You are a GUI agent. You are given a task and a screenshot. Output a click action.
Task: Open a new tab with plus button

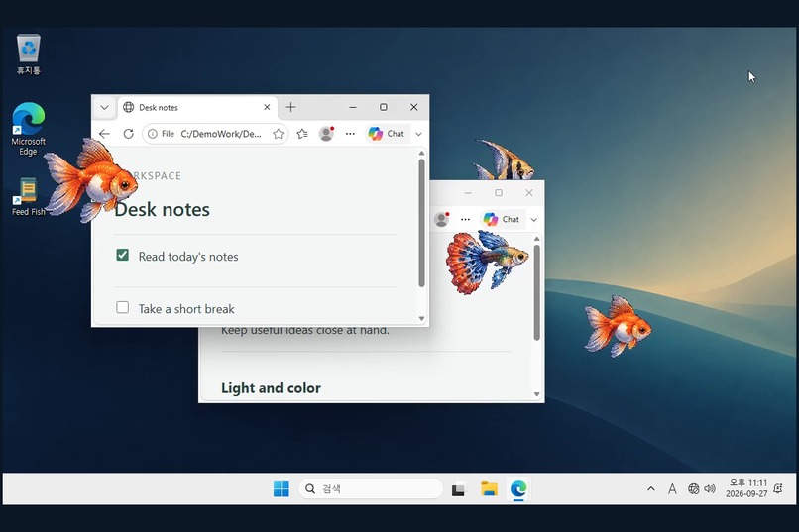tap(291, 107)
